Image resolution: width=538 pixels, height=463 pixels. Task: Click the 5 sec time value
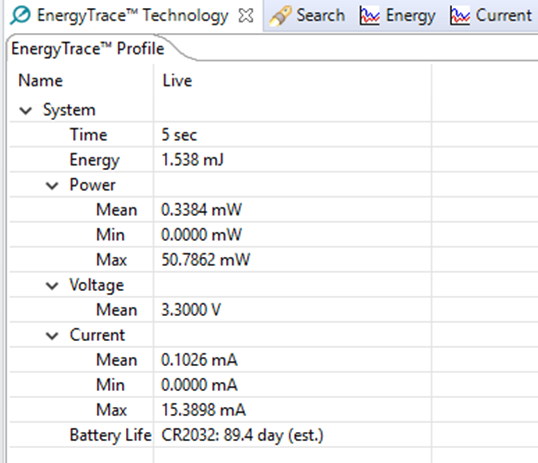179,135
